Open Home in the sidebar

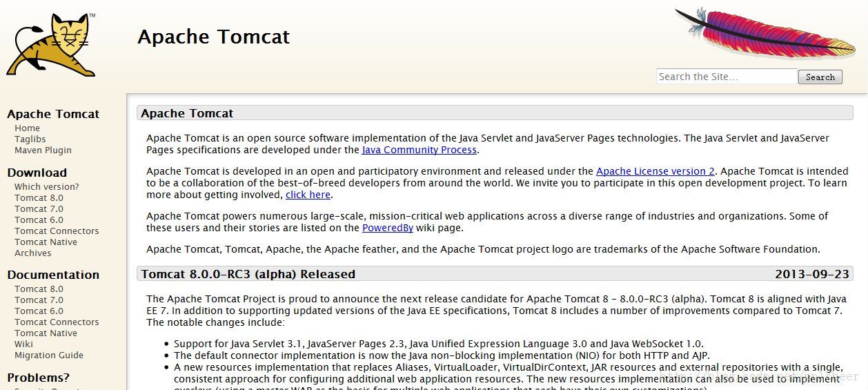[27, 128]
